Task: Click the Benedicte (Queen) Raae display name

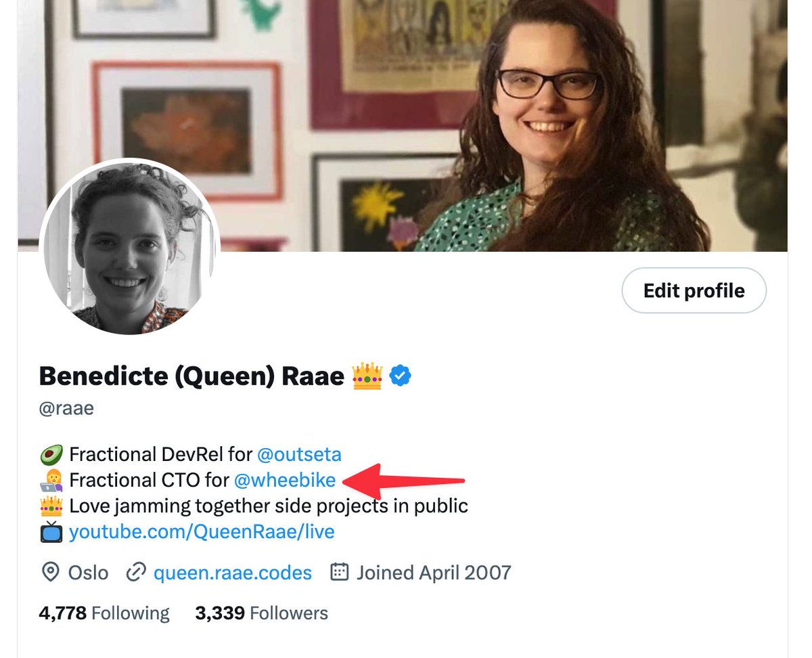Action: point(191,375)
